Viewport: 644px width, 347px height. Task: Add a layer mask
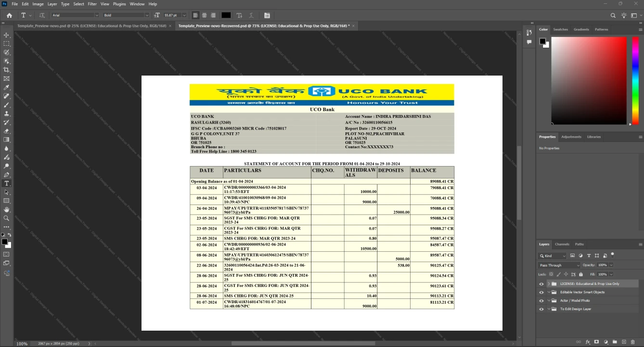(597, 342)
